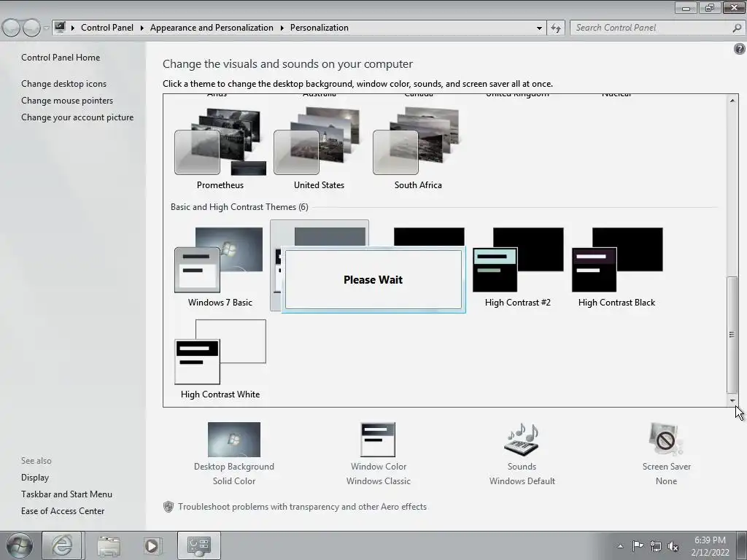The height and width of the screenshot is (560, 747).
Task: Click the Forward navigation button
Action: pos(31,28)
